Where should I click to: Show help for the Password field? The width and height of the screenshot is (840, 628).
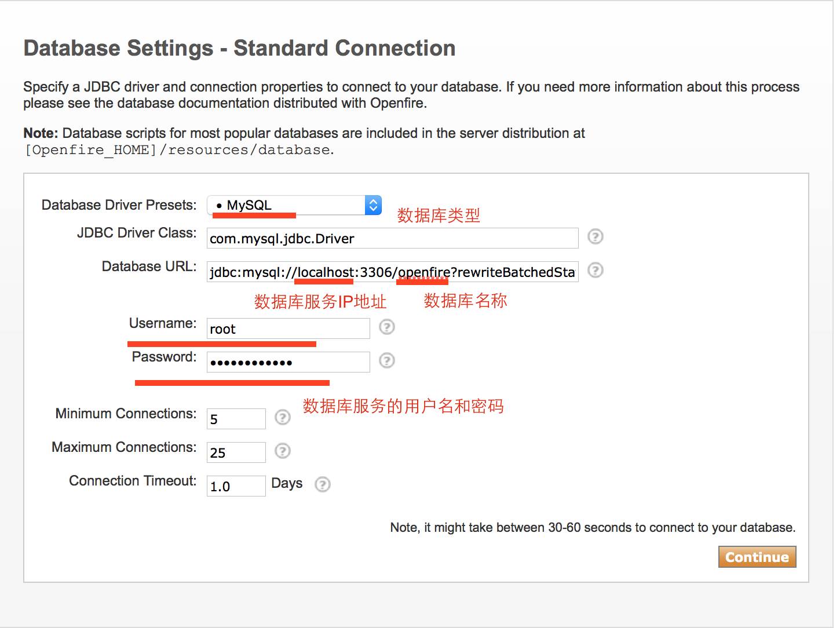click(386, 360)
